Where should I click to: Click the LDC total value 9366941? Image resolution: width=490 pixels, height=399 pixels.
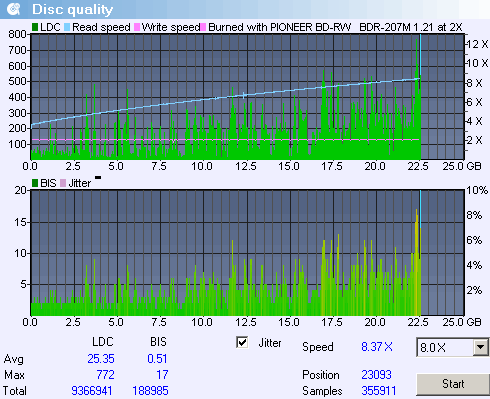(92, 391)
